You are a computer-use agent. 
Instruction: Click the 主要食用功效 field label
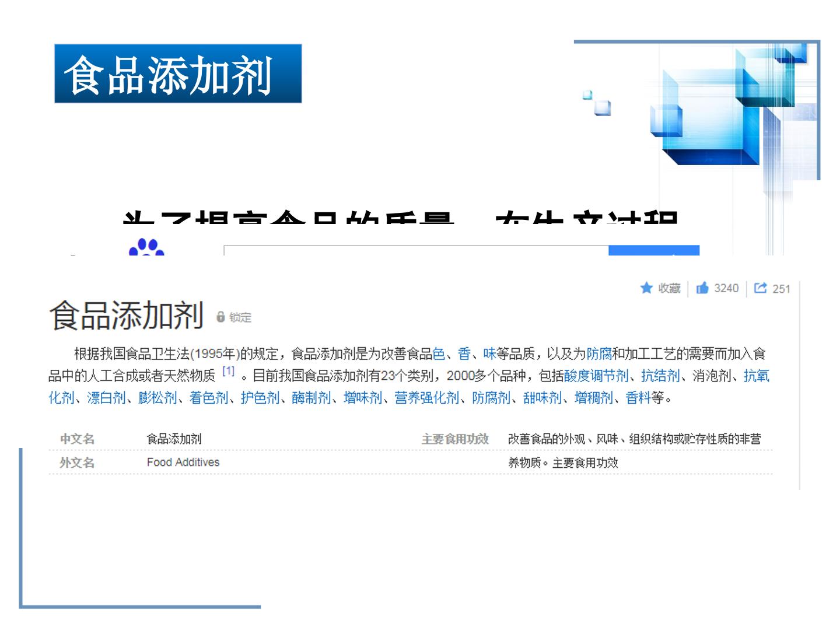click(455, 439)
